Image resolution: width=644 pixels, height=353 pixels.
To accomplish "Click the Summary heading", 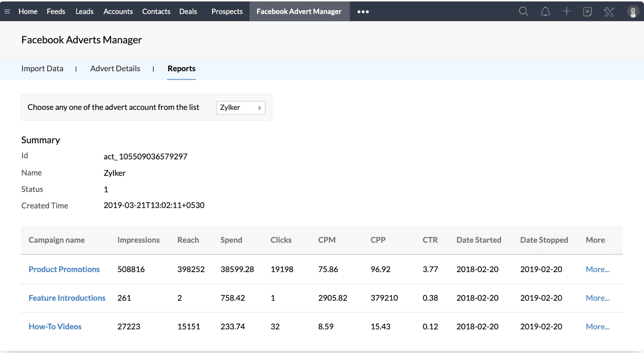I will (41, 140).
